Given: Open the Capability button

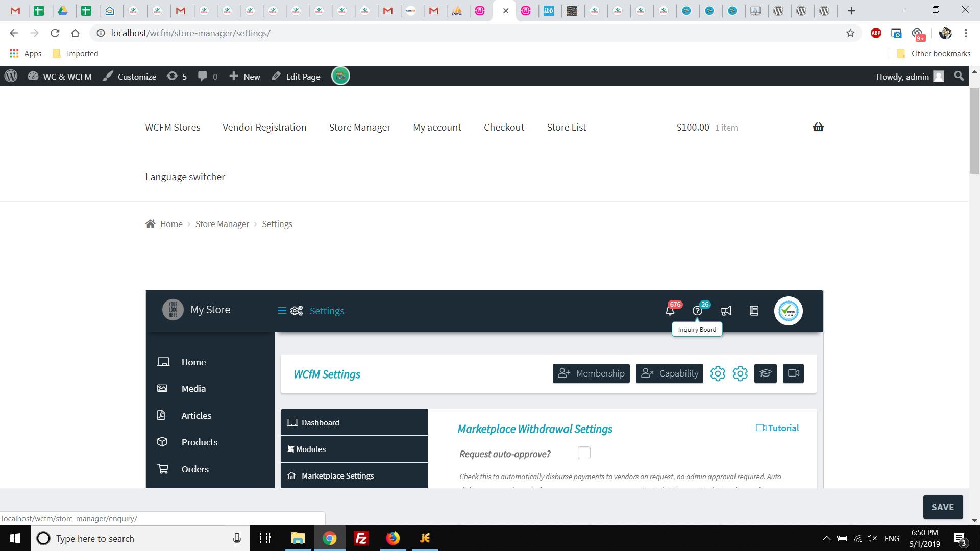Looking at the screenshot, I should click(670, 373).
